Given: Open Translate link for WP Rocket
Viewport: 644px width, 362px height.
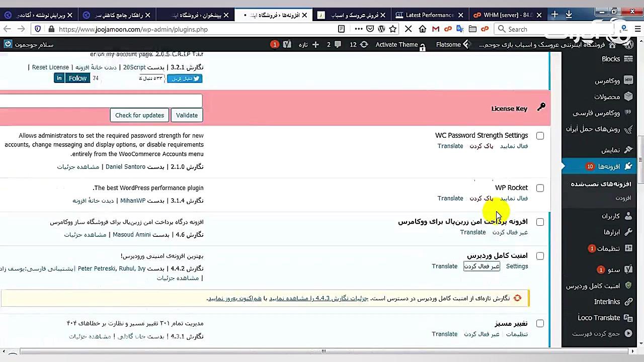Looking at the screenshot, I should pos(450,198).
